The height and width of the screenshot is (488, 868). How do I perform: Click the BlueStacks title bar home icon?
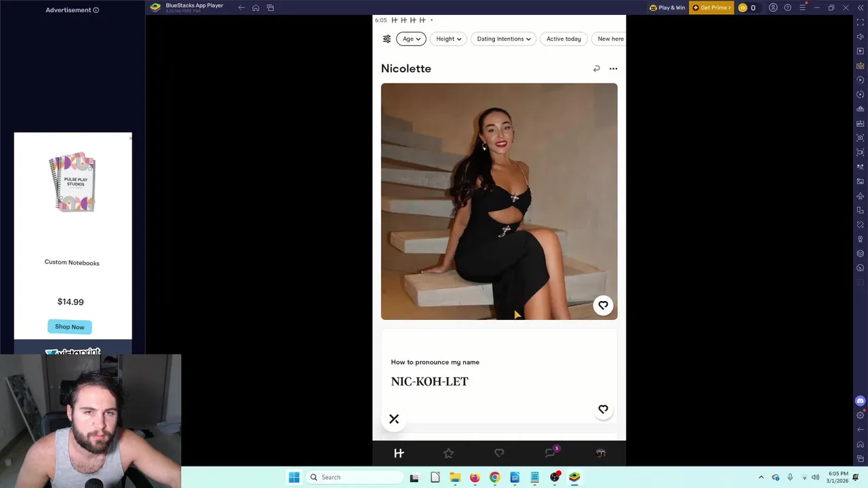pyautogui.click(x=256, y=7)
